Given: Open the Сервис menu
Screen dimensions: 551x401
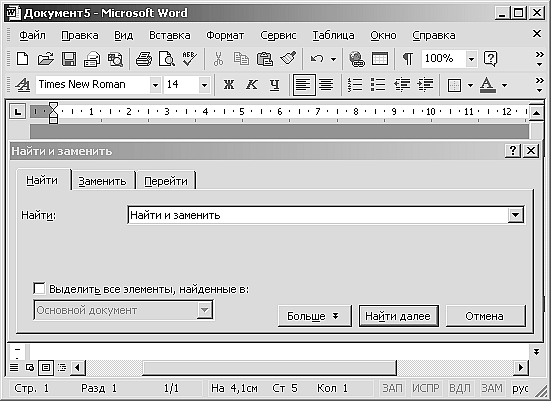Looking at the screenshot, I should [x=278, y=35].
